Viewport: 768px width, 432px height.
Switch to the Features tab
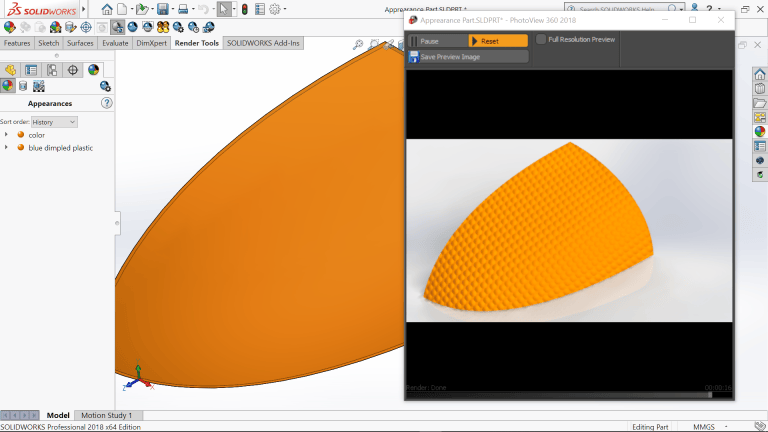(17, 43)
